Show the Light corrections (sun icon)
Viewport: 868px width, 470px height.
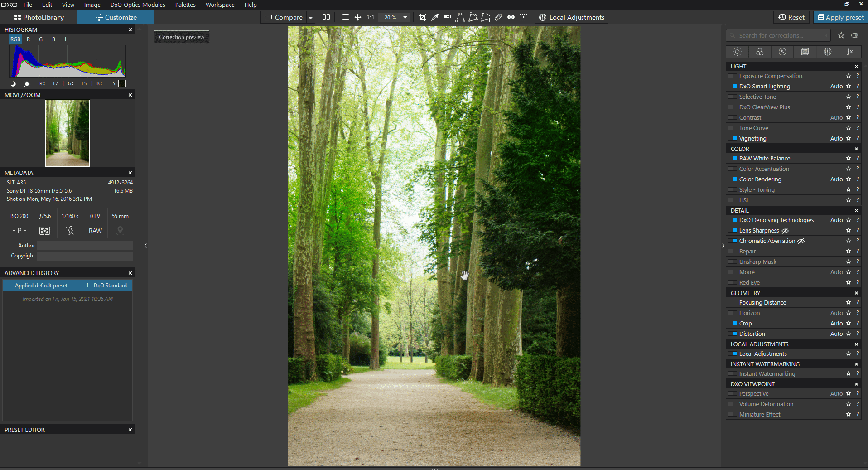(x=737, y=52)
